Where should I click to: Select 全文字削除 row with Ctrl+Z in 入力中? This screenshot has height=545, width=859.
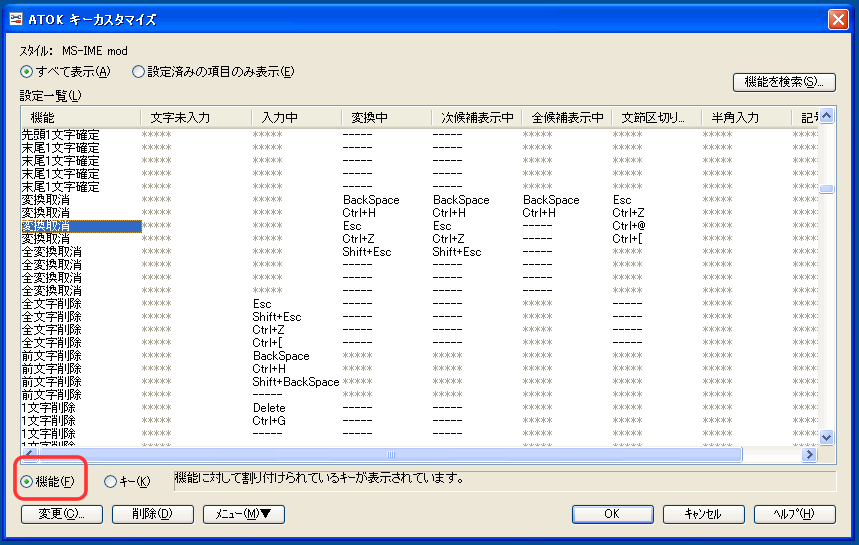(x=420, y=330)
